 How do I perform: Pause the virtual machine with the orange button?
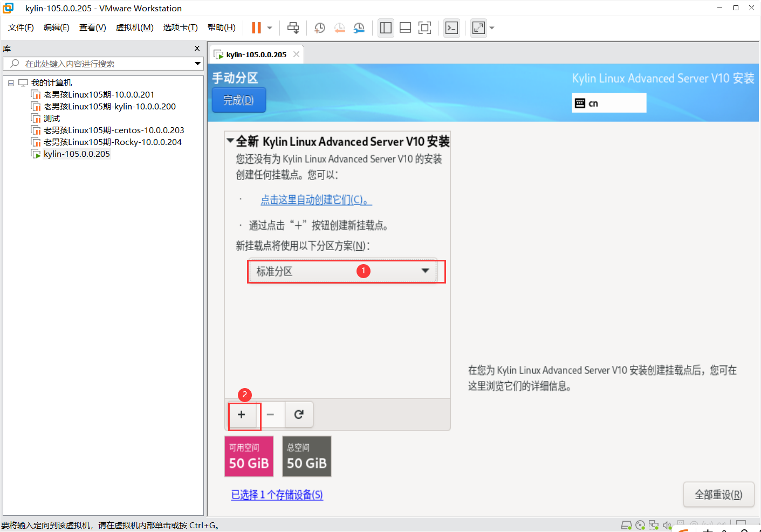tap(256, 27)
